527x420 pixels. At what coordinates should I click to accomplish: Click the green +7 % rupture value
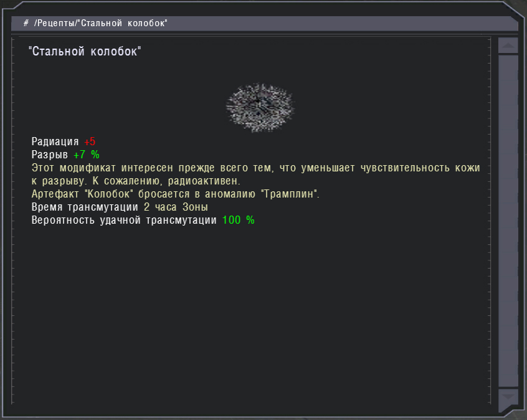(x=86, y=155)
